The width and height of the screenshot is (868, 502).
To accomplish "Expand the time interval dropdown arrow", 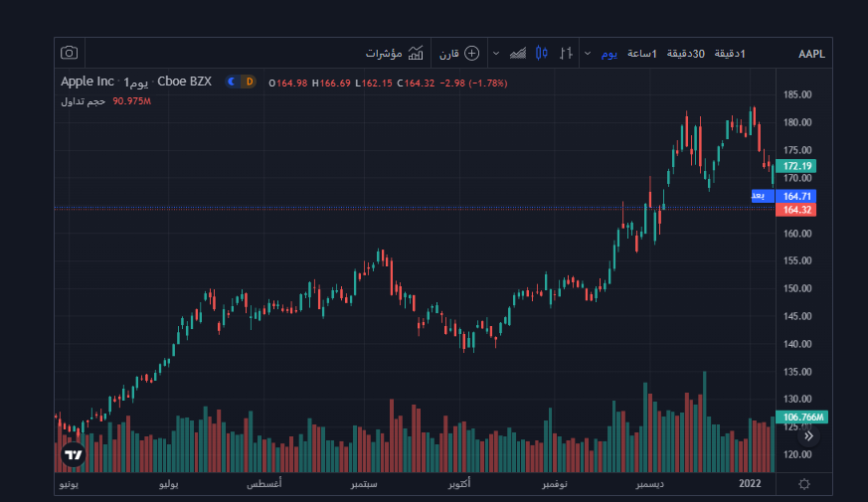I will pyautogui.click(x=588, y=53).
